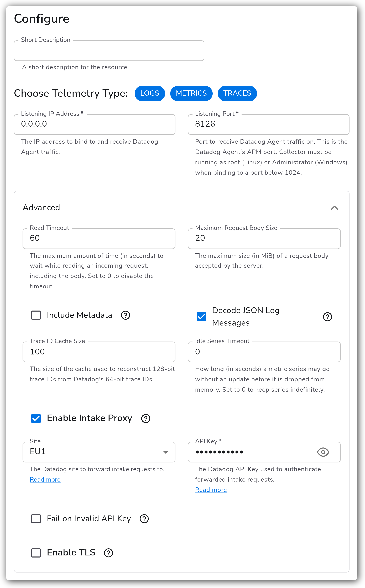365x588 pixels.
Task: Toggle the TRACES telemetry type
Action: pyautogui.click(x=237, y=93)
